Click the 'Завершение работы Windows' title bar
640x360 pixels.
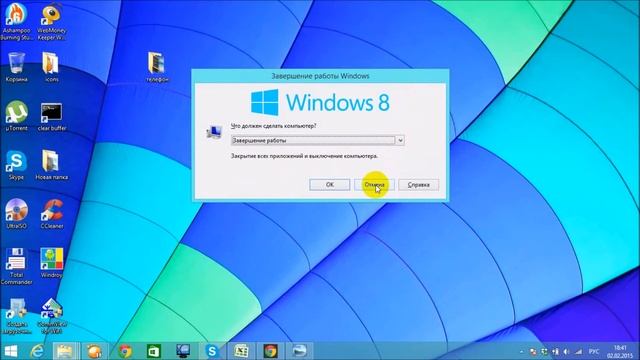[320, 76]
